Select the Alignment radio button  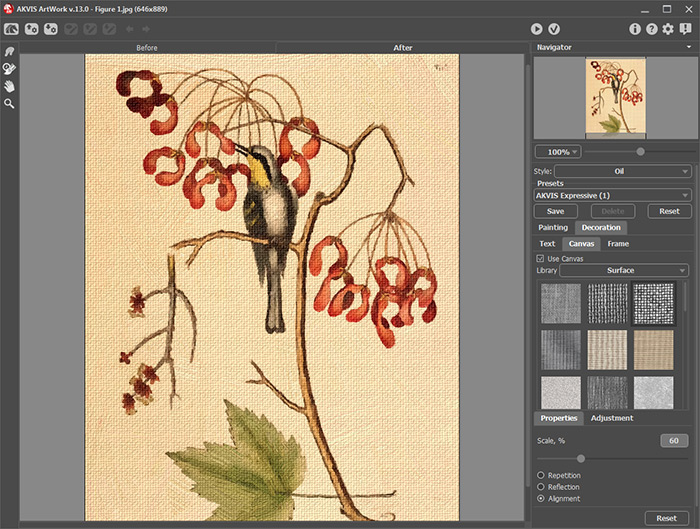pos(541,498)
